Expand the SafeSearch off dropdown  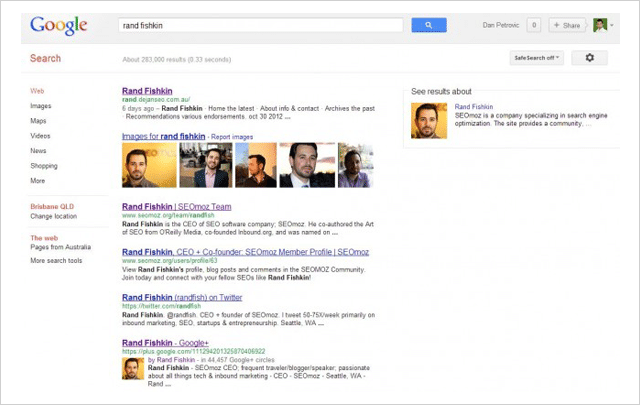coord(537,58)
